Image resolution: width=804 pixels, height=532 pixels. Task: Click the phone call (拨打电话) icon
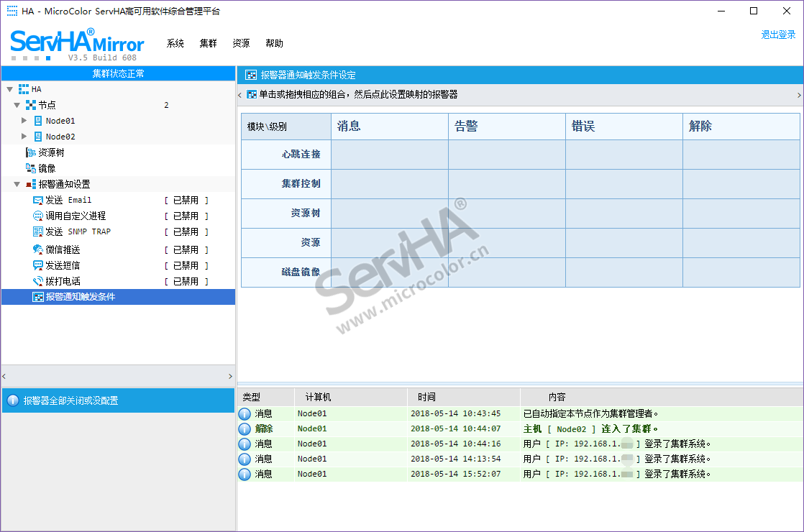tap(38, 281)
